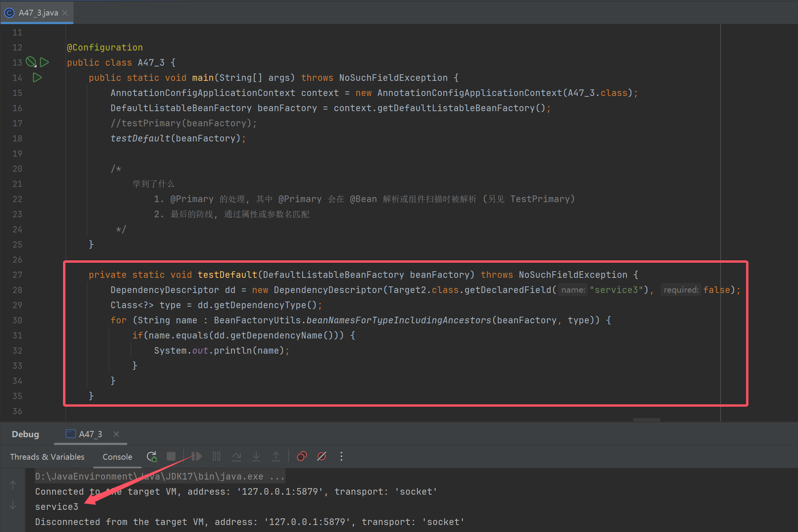View all breakpoints

[302, 456]
